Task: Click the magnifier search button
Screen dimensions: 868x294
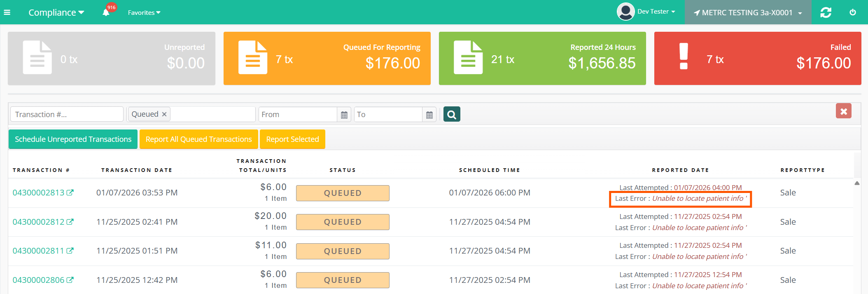Action: [x=452, y=114]
